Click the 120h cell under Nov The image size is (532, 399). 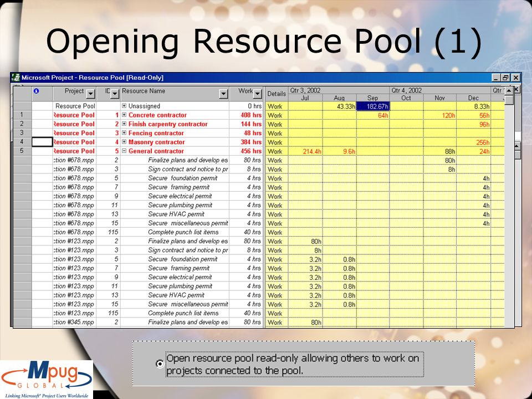click(x=440, y=115)
